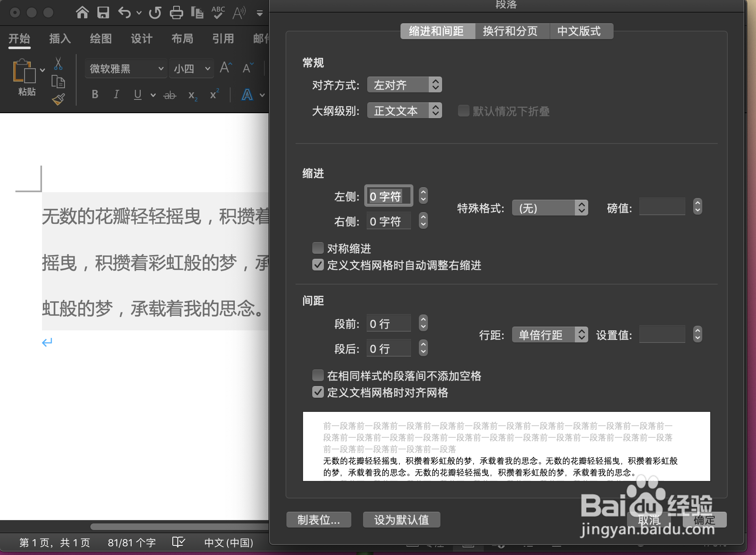
Task: Enable 对称缩进 checkbox
Action: 318,248
